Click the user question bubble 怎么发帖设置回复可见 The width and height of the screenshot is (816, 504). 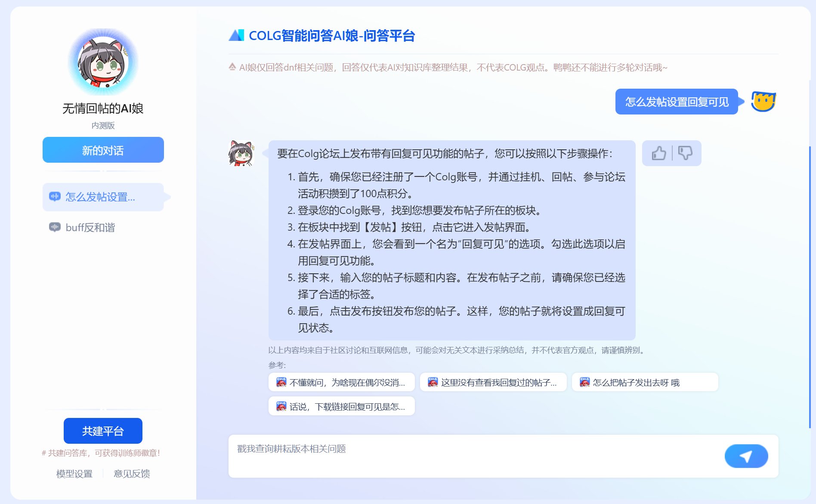point(677,102)
